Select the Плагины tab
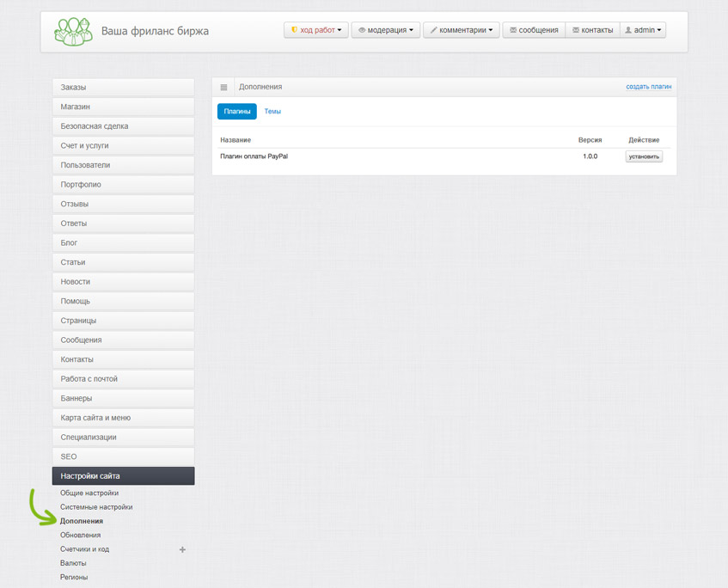The width and height of the screenshot is (728, 588). [x=236, y=112]
